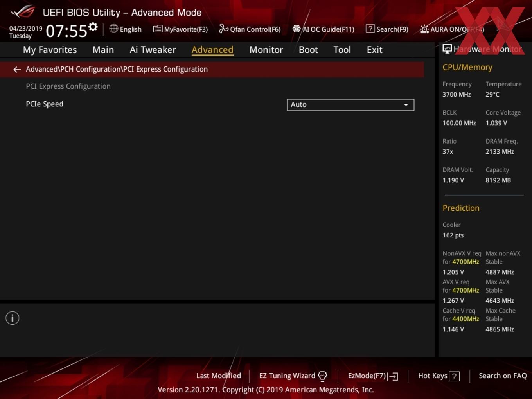Click the EzMode exit arrow icon
This screenshot has height=399, width=532.
[x=394, y=376]
